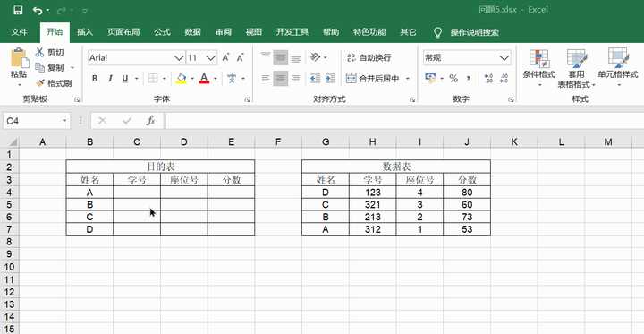The image size is (644, 334).
Task: Click the Wrap Text (自动换行) icon
Action: [x=352, y=57]
